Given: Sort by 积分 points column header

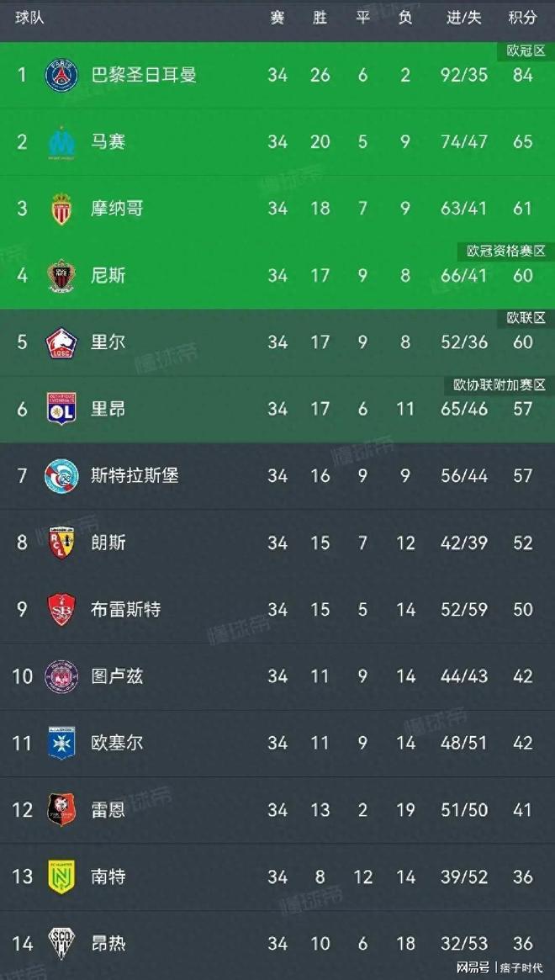Looking at the screenshot, I should click(x=522, y=18).
